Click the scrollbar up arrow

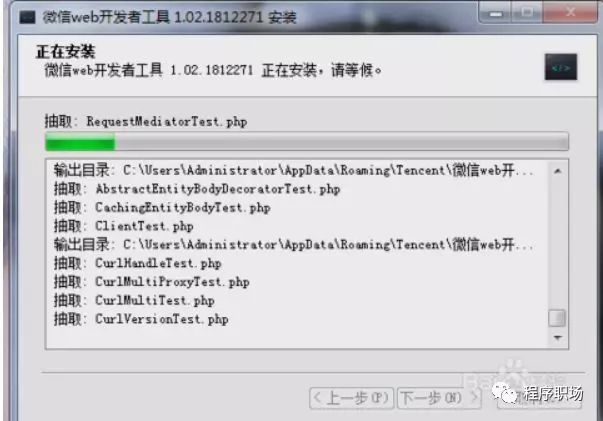558,171
